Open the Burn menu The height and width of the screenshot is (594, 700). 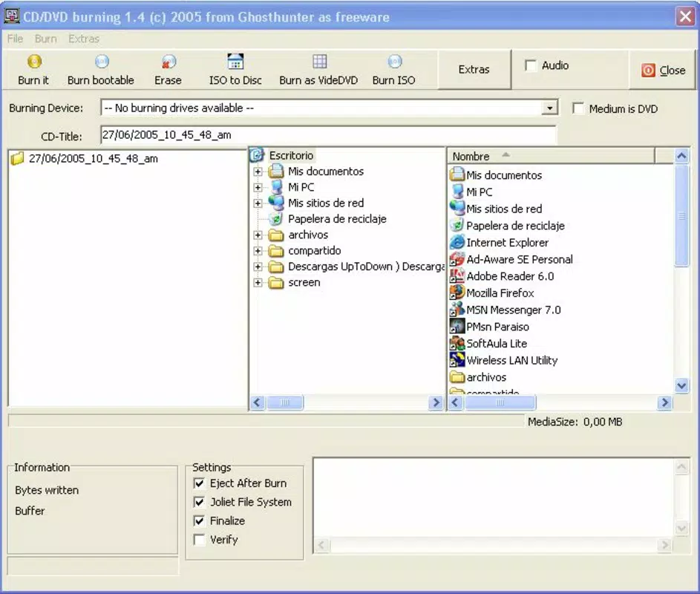(x=45, y=39)
